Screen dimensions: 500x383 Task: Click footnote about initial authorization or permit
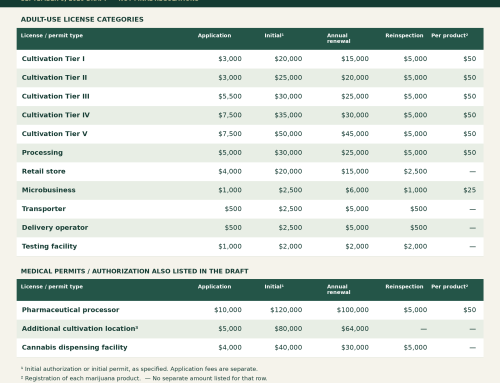pos(139,369)
